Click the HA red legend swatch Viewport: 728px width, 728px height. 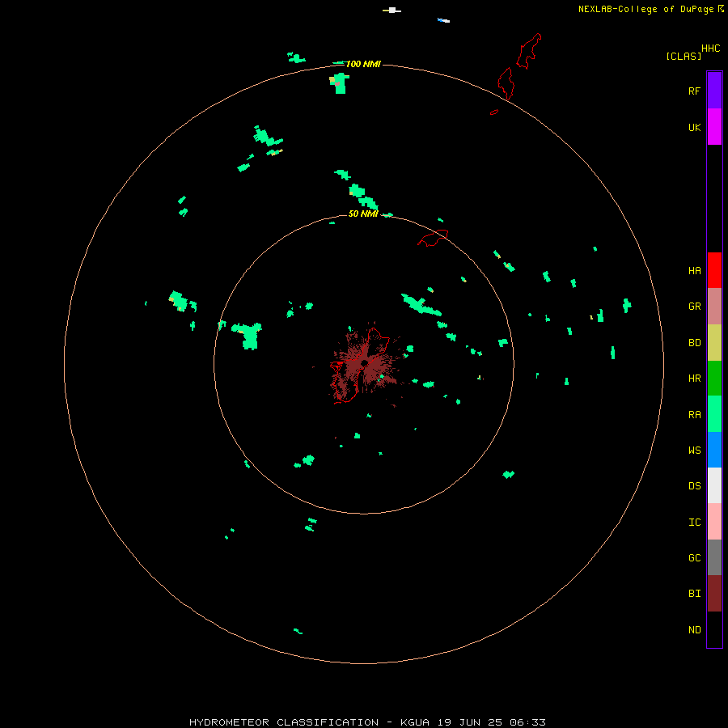[x=714, y=270]
